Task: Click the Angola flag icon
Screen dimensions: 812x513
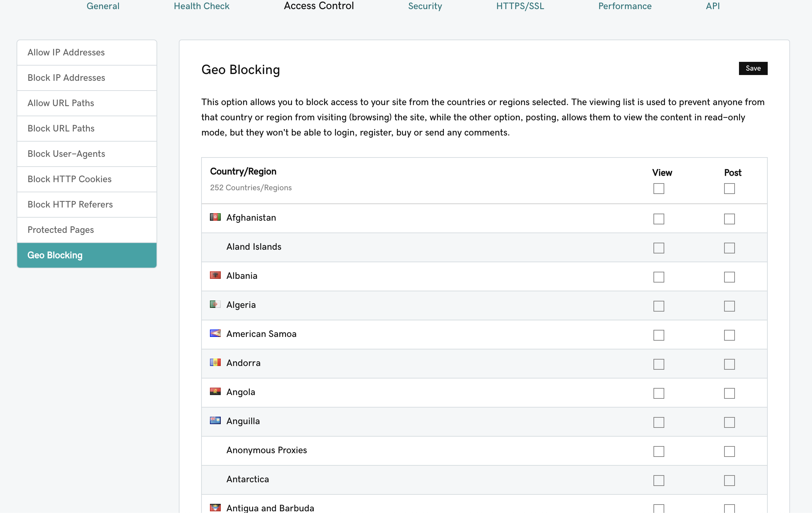Action: 215,391
